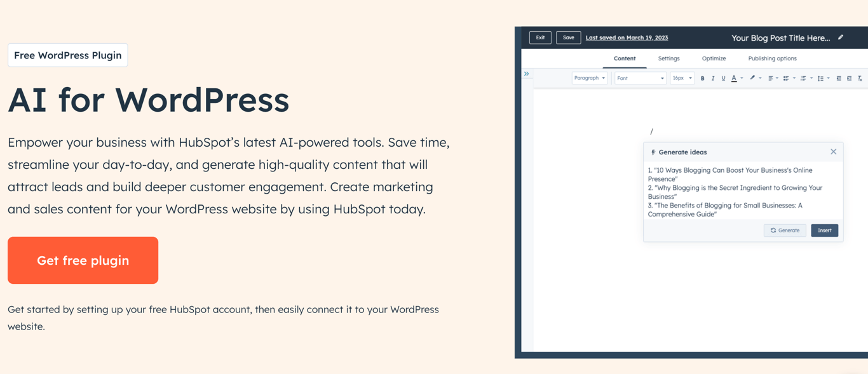Switch to the Settings tab
Viewport: 868px width, 374px height.
[668, 58]
